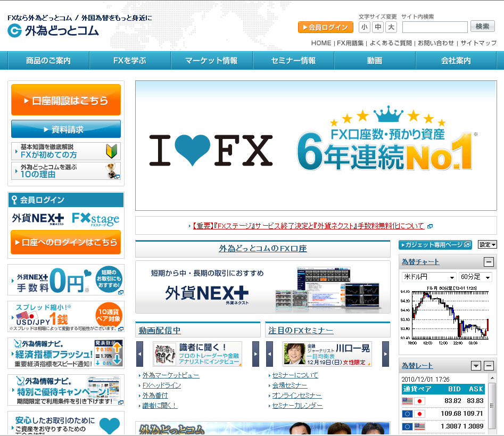Open the セミナーカレンダー link

[298, 406]
